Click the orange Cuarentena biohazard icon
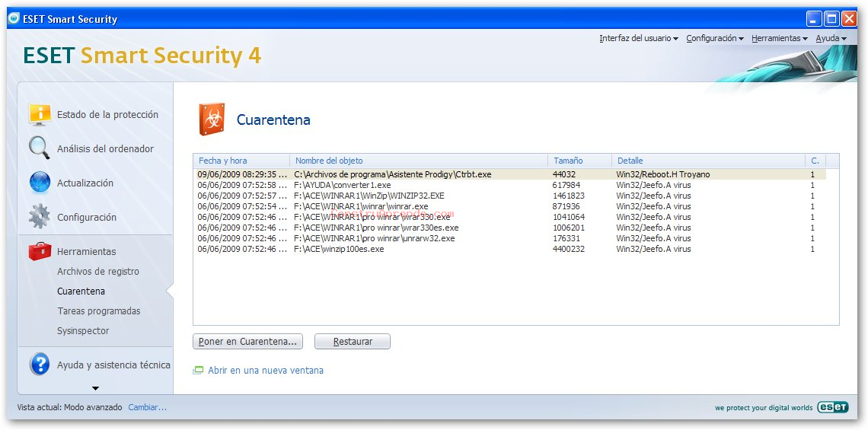 coord(212,119)
